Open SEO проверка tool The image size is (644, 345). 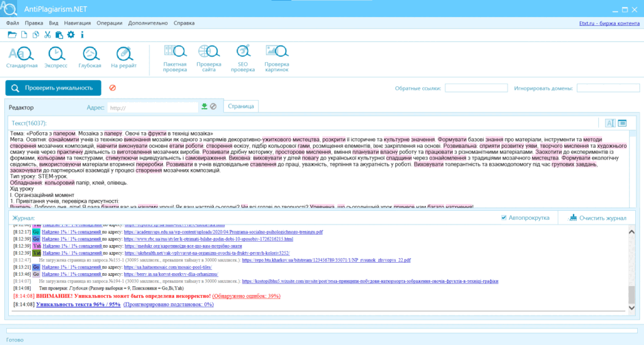(x=243, y=58)
